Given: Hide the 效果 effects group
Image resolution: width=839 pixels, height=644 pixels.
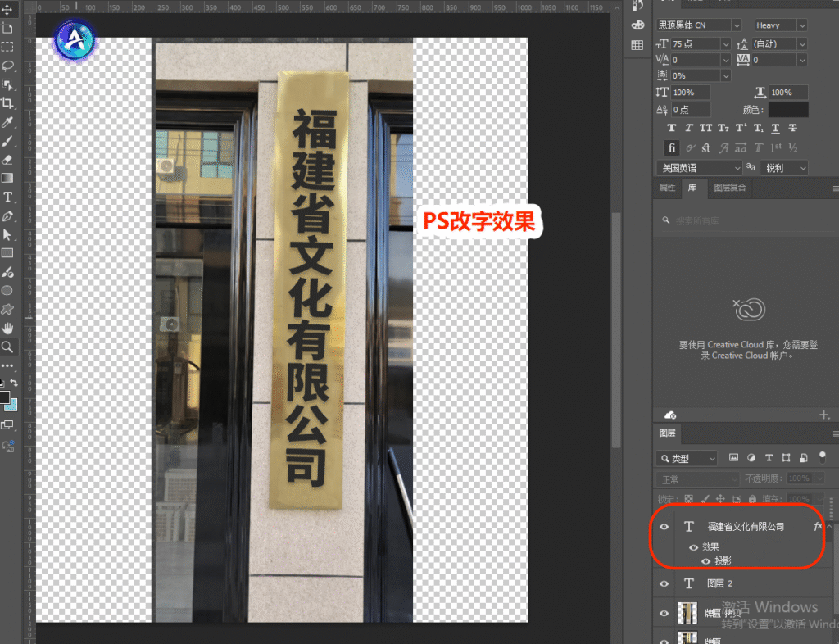Looking at the screenshot, I should click(693, 547).
